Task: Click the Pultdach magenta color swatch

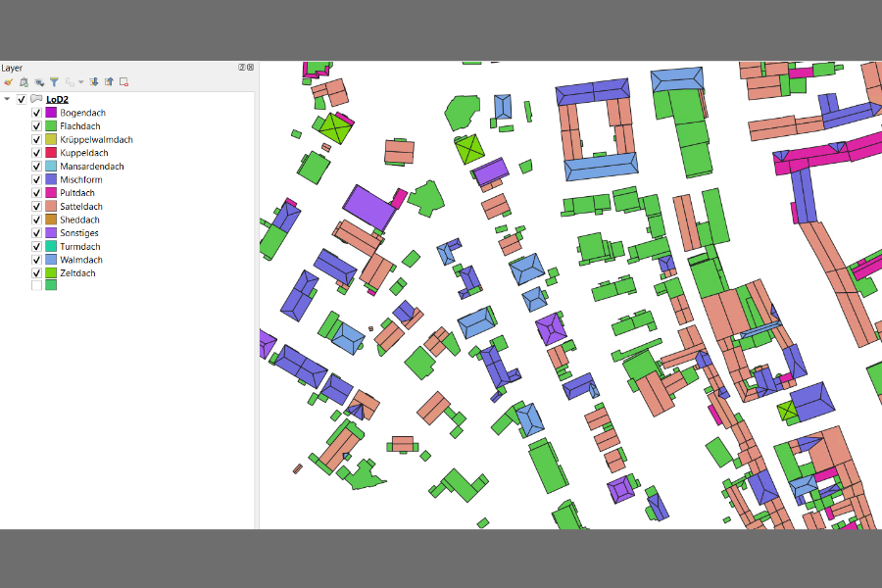Action: point(51,193)
